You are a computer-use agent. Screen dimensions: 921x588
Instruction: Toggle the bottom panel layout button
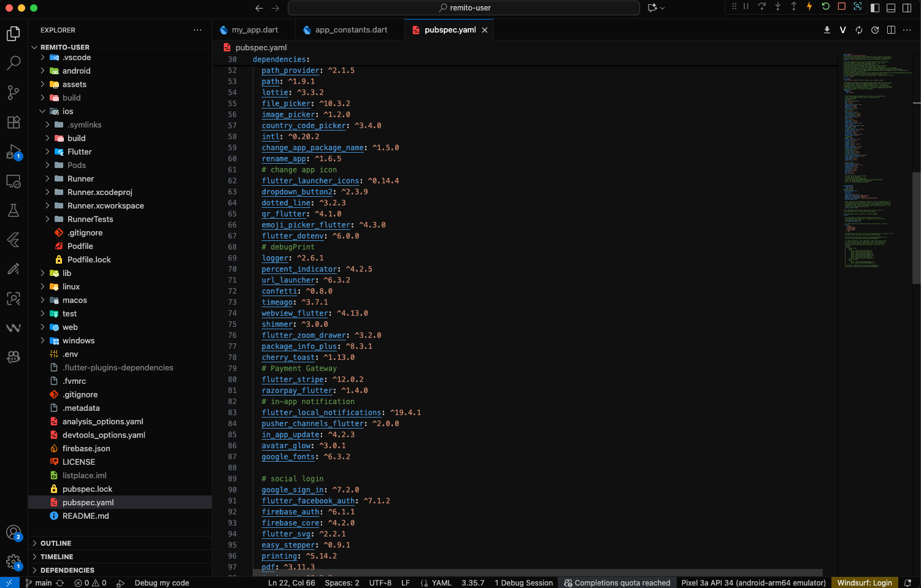[x=891, y=8]
